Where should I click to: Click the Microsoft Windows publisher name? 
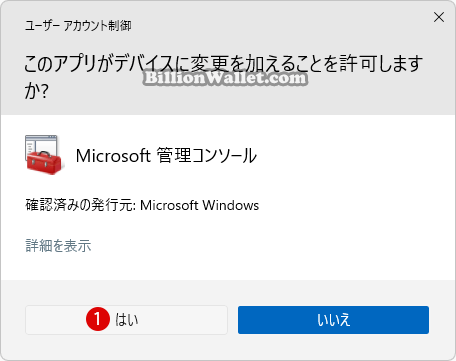tap(199, 205)
